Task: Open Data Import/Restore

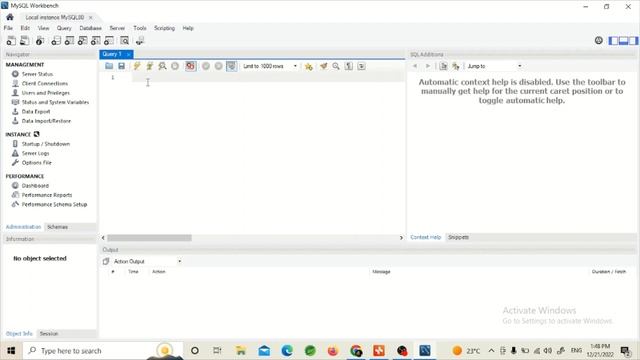Action: click(46, 121)
